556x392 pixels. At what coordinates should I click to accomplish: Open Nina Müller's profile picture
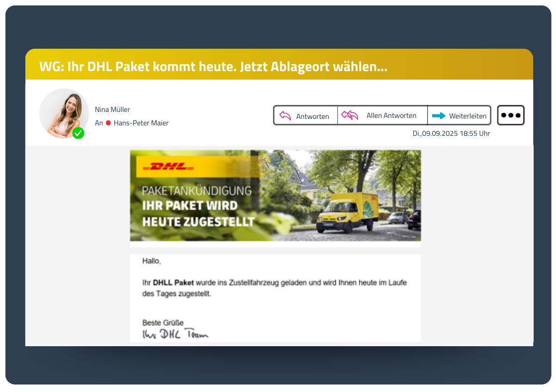tap(64, 113)
